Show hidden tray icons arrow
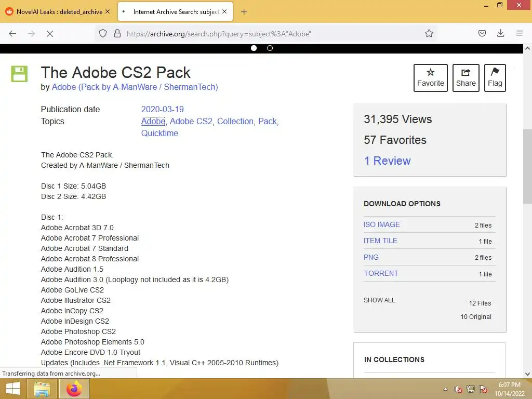This screenshot has width=532, height=399. pos(445,389)
